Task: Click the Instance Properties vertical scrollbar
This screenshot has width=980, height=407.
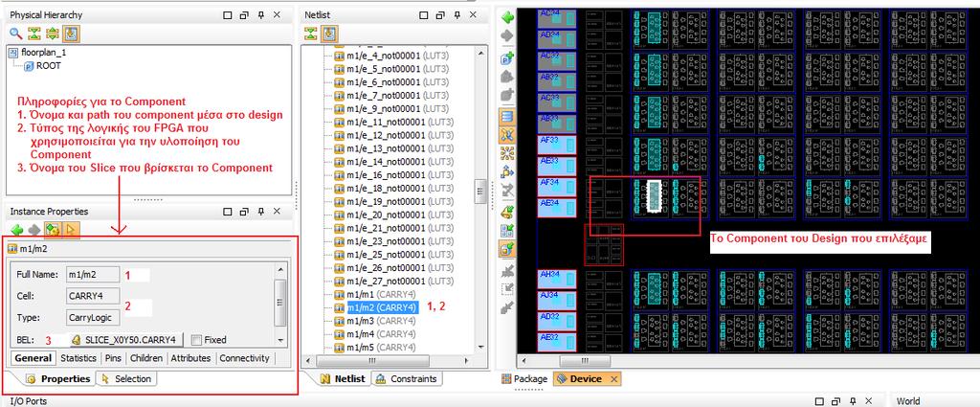Action: pyautogui.click(x=280, y=302)
